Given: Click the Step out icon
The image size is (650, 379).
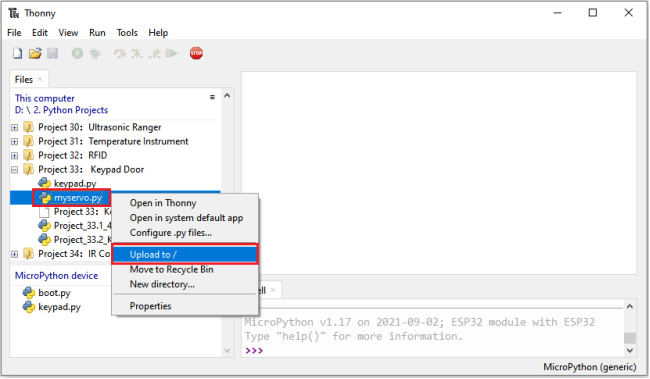Looking at the screenshot, I should [155, 53].
